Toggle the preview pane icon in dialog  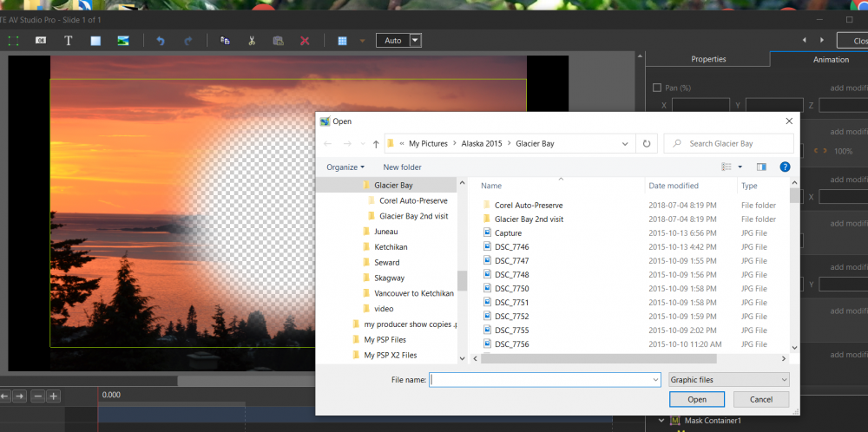click(x=761, y=167)
